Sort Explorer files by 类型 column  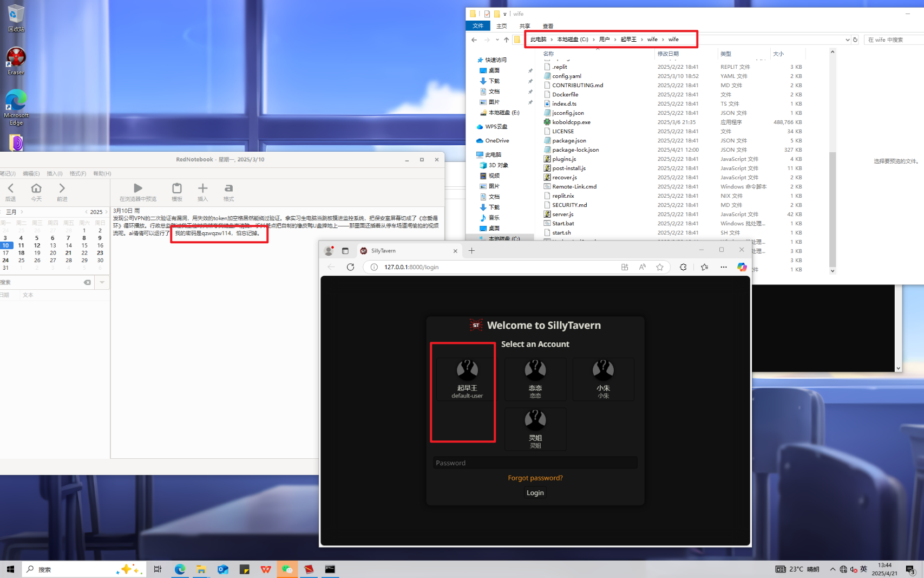coord(743,54)
